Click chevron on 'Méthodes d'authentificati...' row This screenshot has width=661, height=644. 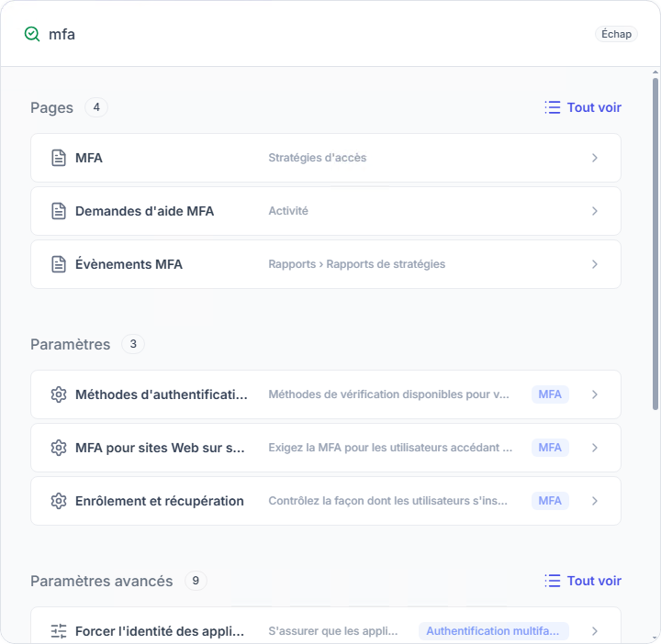(x=594, y=394)
